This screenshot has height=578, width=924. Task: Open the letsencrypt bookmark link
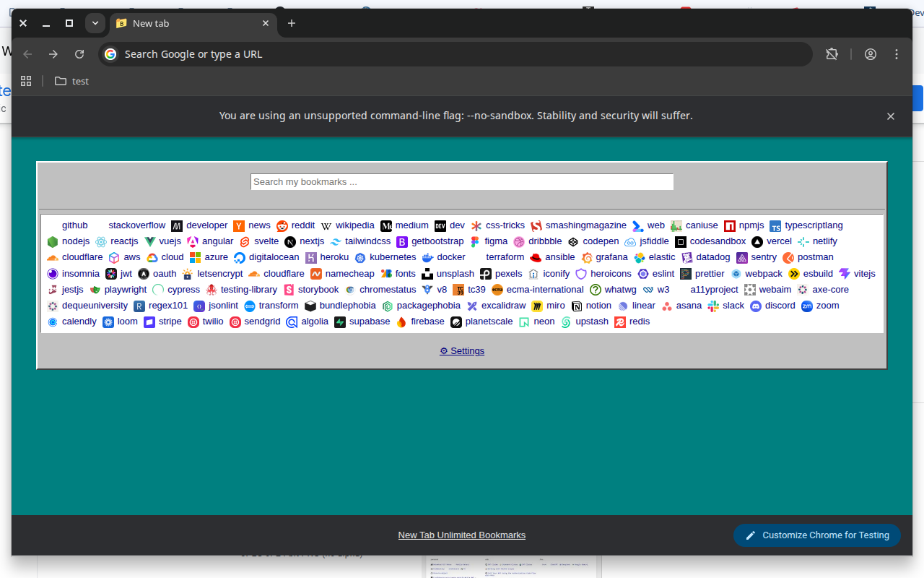click(x=220, y=274)
